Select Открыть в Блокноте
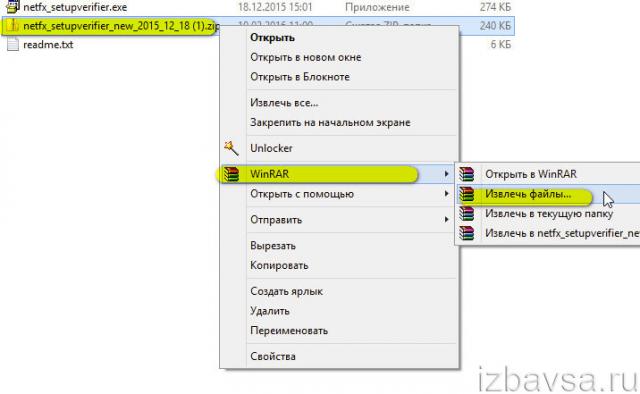This screenshot has height=394, width=640. pos(300,77)
